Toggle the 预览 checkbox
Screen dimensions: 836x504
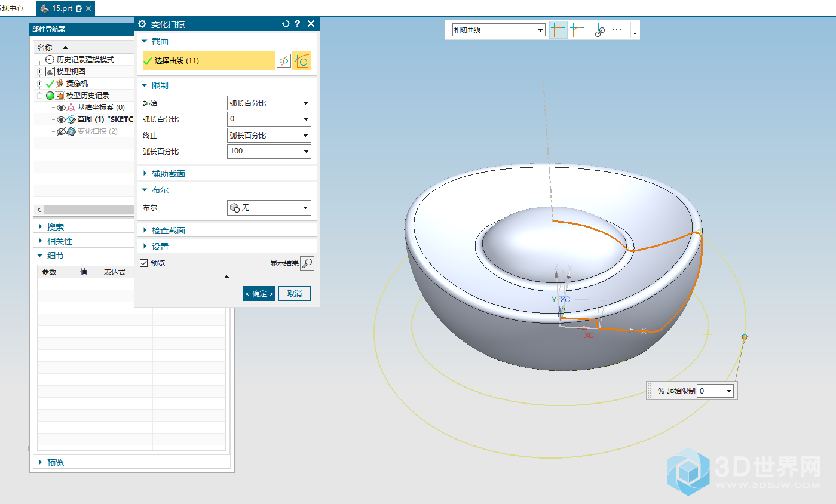pyautogui.click(x=143, y=263)
